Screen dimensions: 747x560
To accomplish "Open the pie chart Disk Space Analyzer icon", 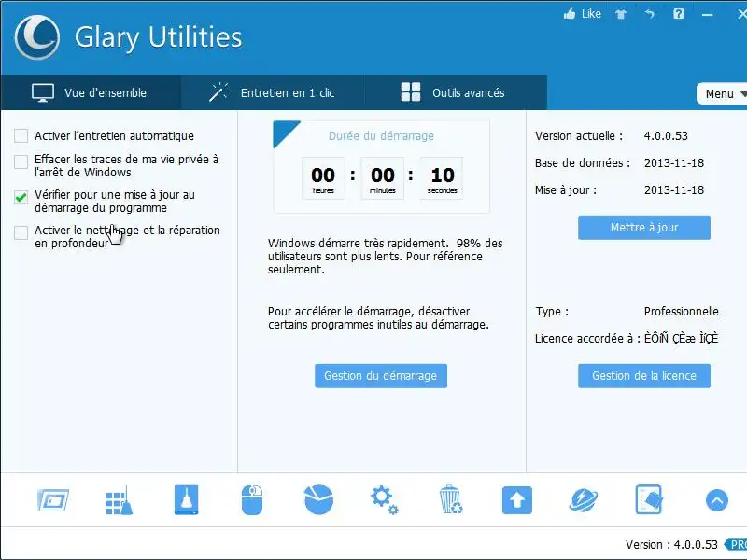I will (318, 500).
